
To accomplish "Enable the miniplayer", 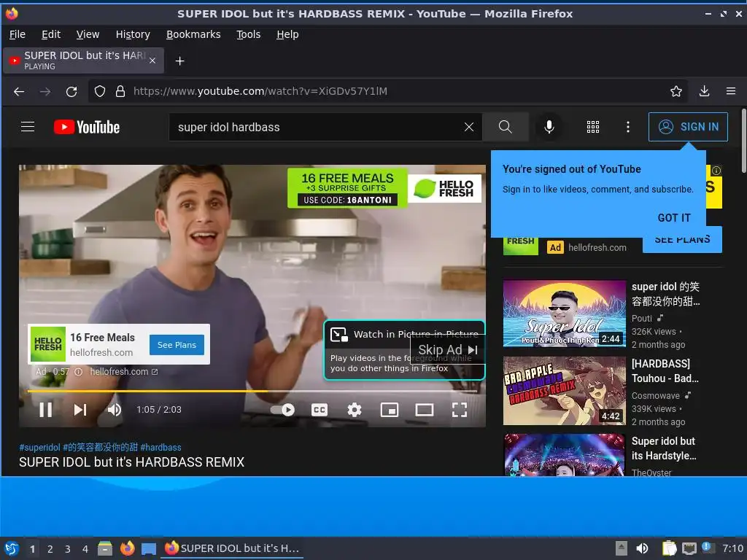I will click(390, 410).
